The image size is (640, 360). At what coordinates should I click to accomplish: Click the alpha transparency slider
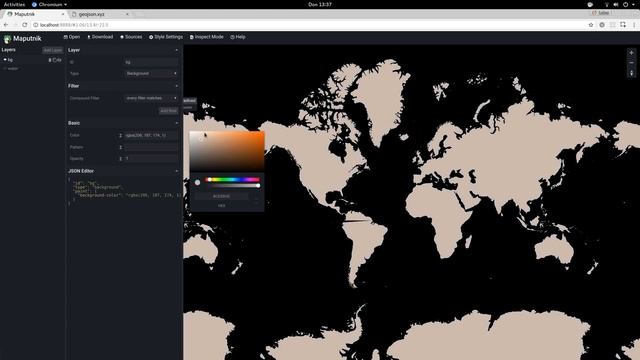(233, 186)
